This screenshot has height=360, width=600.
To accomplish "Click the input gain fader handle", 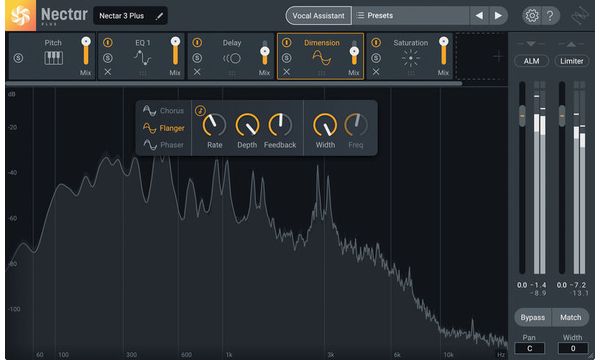I will (522, 116).
